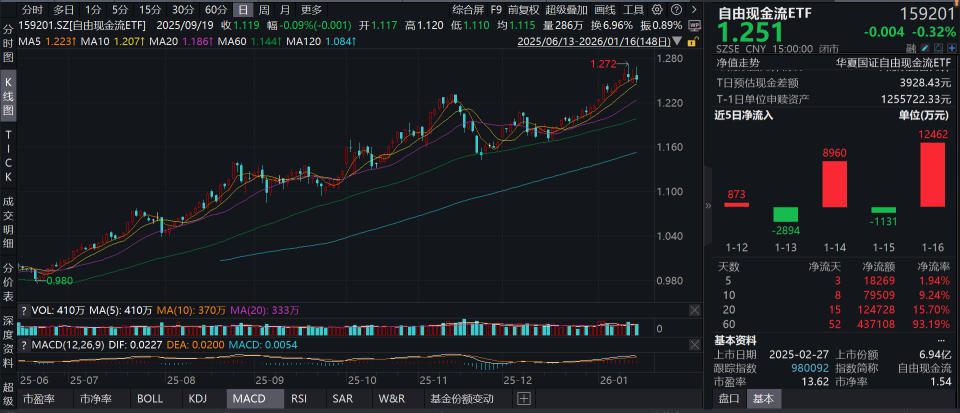Select the 30分 interval

point(182,10)
